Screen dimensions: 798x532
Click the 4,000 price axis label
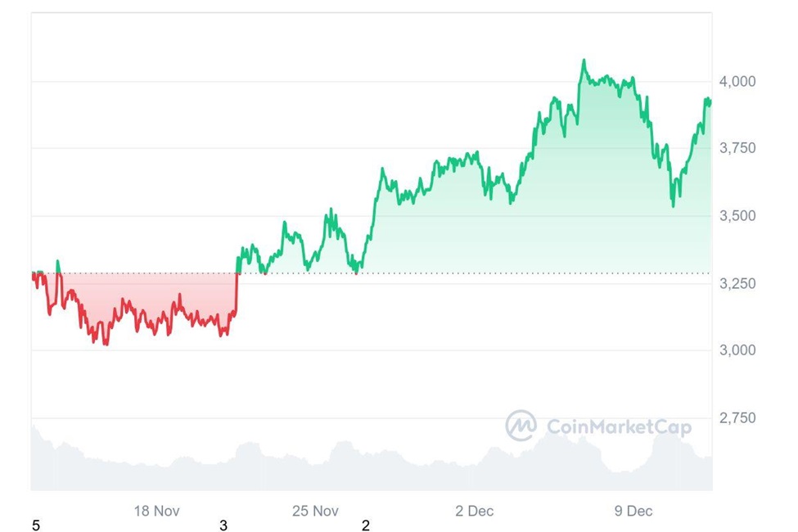738,81
